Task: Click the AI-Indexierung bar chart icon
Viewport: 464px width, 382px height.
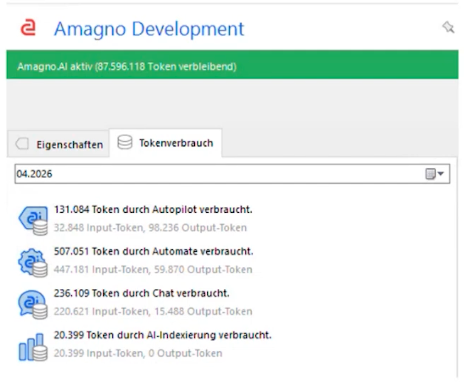Action: [x=33, y=347]
